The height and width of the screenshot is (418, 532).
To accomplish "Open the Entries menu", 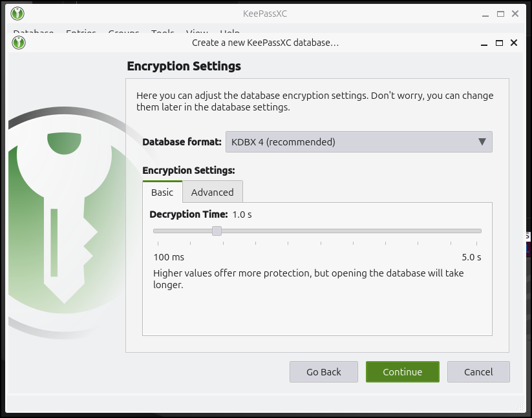I will [x=80, y=34].
